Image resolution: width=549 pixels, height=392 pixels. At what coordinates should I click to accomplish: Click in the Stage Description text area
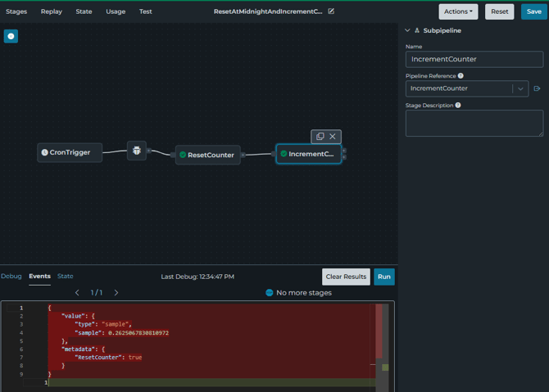pyautogui.click(x=474, y=123)
